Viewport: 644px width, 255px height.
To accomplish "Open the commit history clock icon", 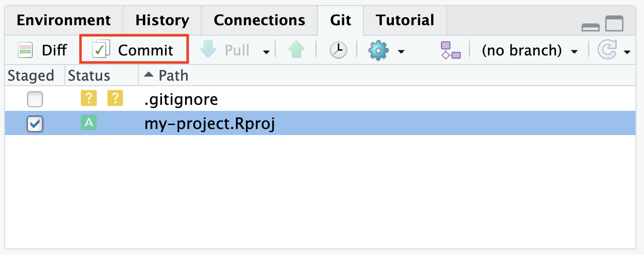I will click(338, 50).
